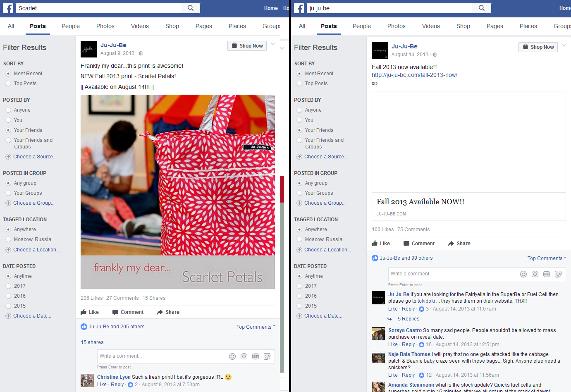Open Videos tab in left window
The height and width of the screenshot is (392, 571).
click(x=140, y=26)
